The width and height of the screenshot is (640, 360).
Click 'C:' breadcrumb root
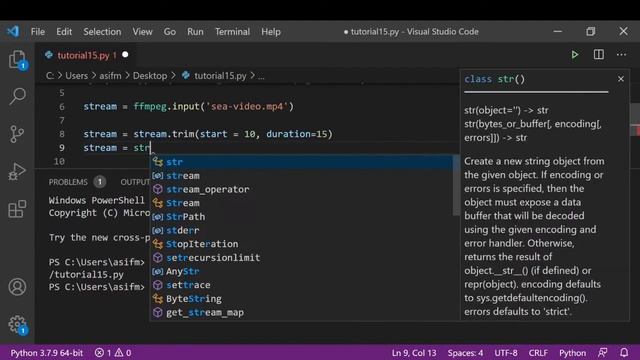[49, 76]
